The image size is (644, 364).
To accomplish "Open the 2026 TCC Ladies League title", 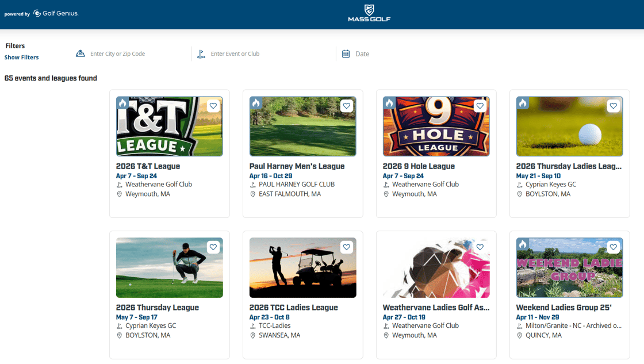I will (294, 308).
